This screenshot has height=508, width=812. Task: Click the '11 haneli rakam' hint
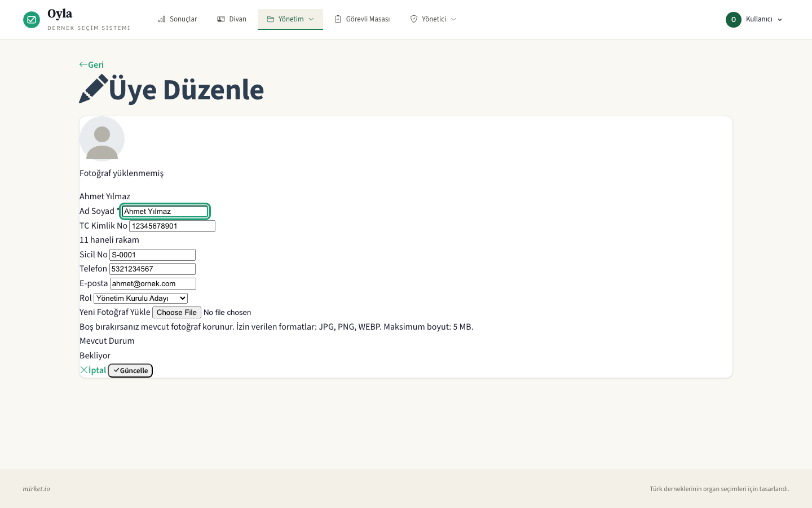[x=109, y=240]
